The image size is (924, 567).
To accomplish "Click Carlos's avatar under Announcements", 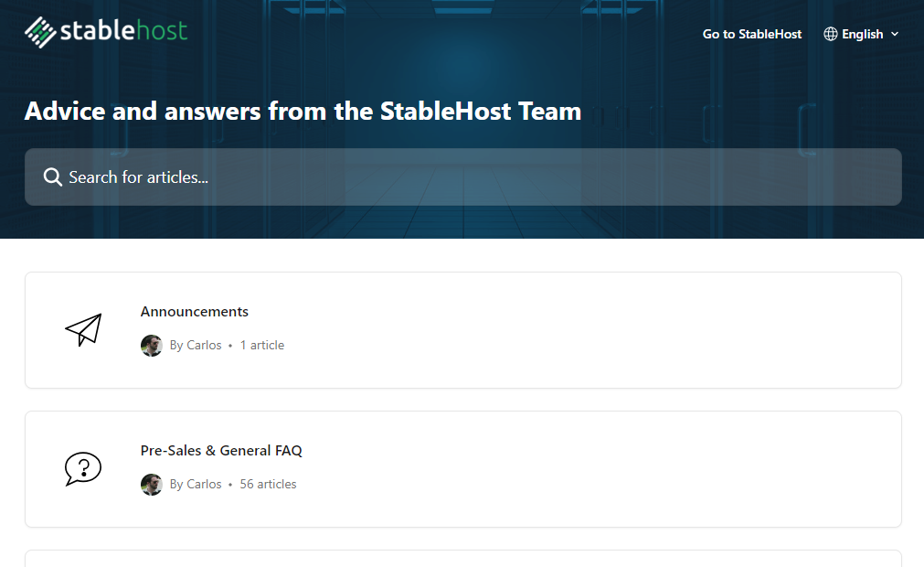I will tap(152, 346).
